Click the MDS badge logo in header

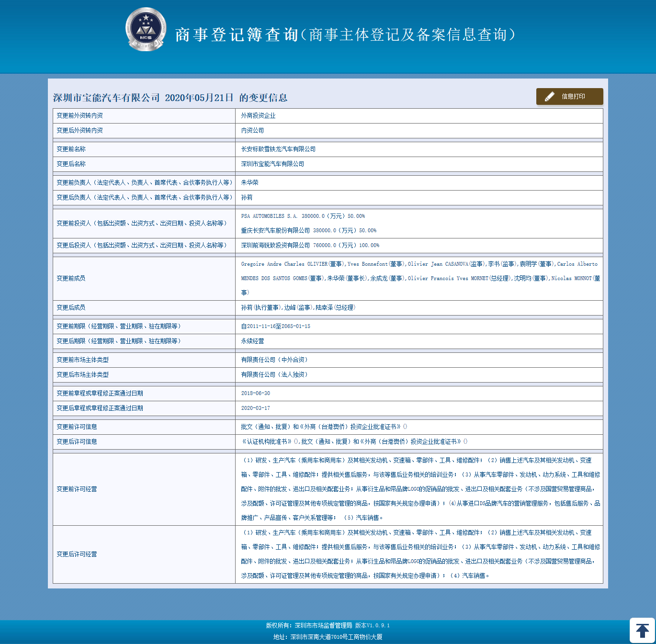[146, 30]
